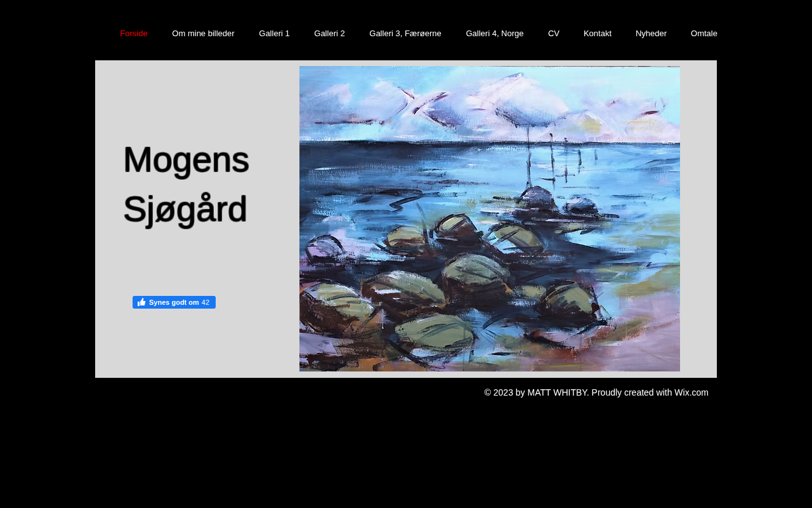This screenshot has height=508, width=812.
Task: Navigate to Galleri 4, Norge
Action: coord(495,34)
